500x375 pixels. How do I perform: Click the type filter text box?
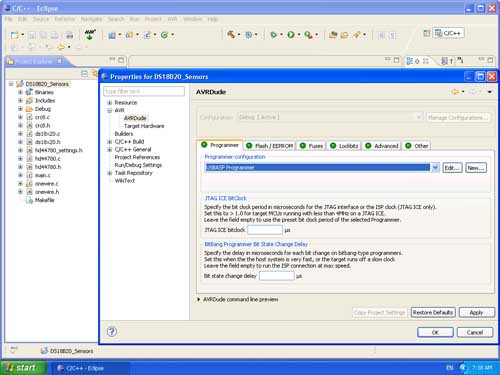[144, 91]
